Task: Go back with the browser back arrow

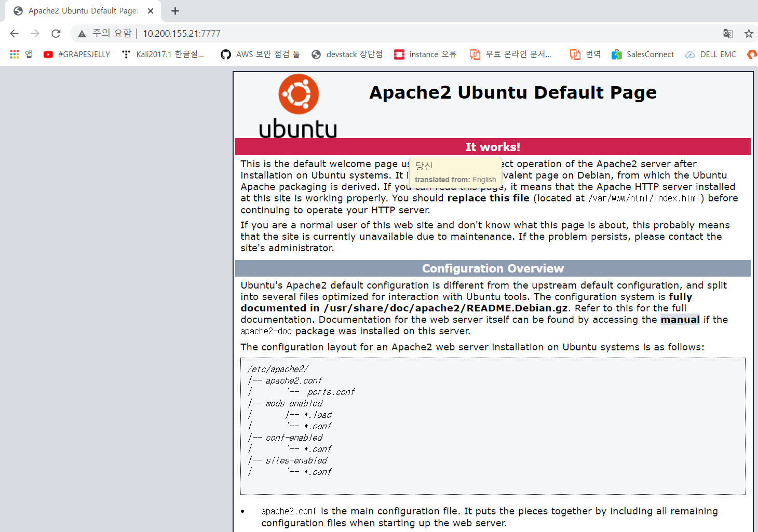Action: pyautogui.click(x=14, y=34)
